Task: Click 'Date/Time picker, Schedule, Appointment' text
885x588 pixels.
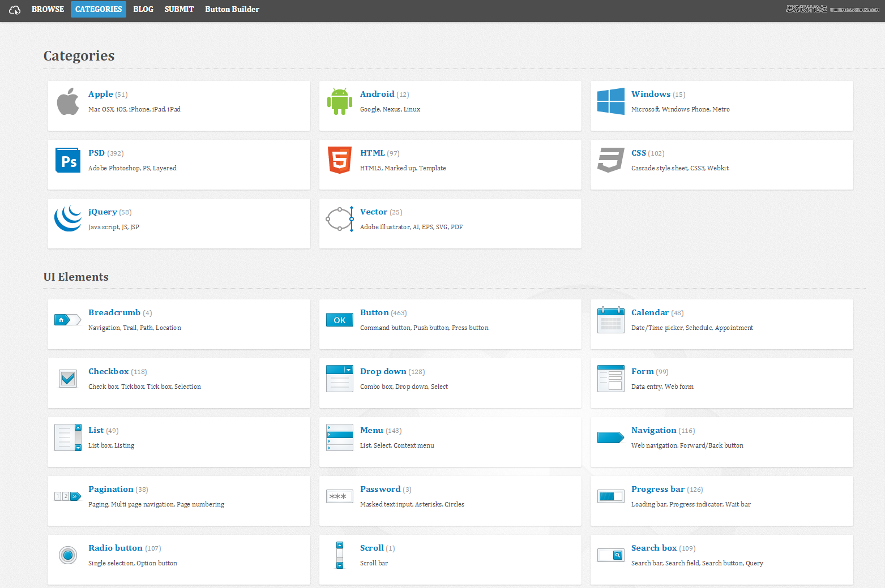Action: 692,328
